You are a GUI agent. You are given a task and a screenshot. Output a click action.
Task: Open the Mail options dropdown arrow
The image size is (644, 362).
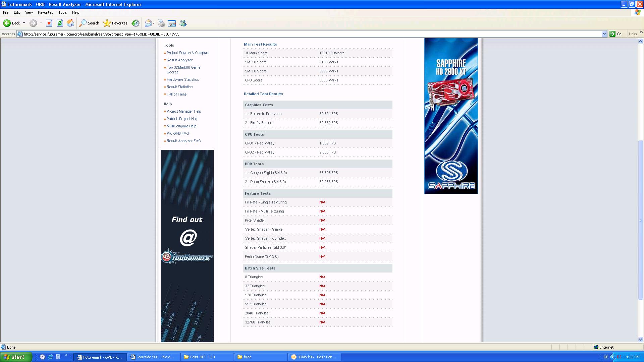(x=154, y=23)
